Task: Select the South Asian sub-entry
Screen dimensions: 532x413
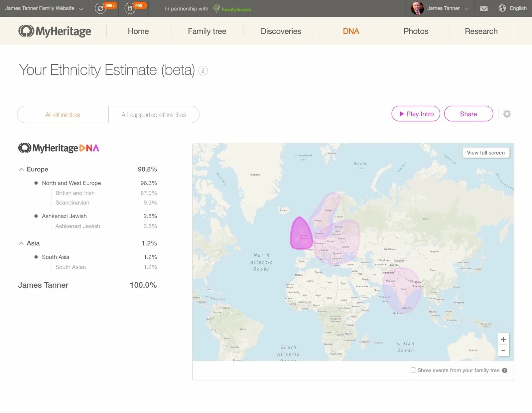Action: [106, 267]
